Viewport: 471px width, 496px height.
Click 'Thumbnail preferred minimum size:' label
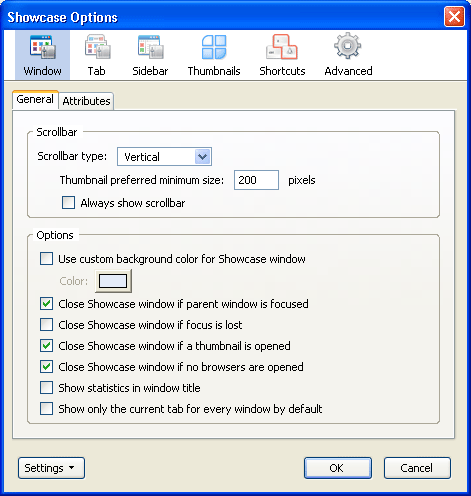142,180
